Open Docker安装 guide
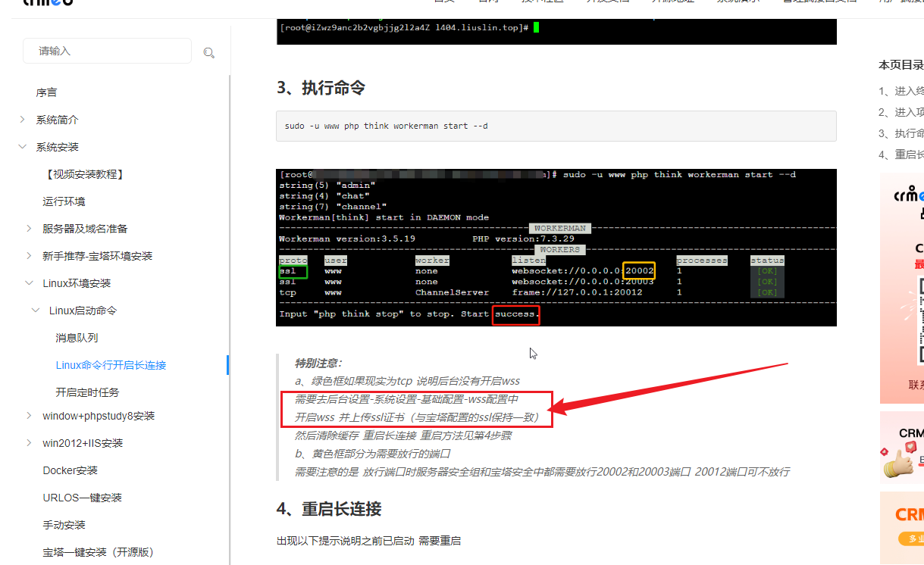 click(70, 470)
